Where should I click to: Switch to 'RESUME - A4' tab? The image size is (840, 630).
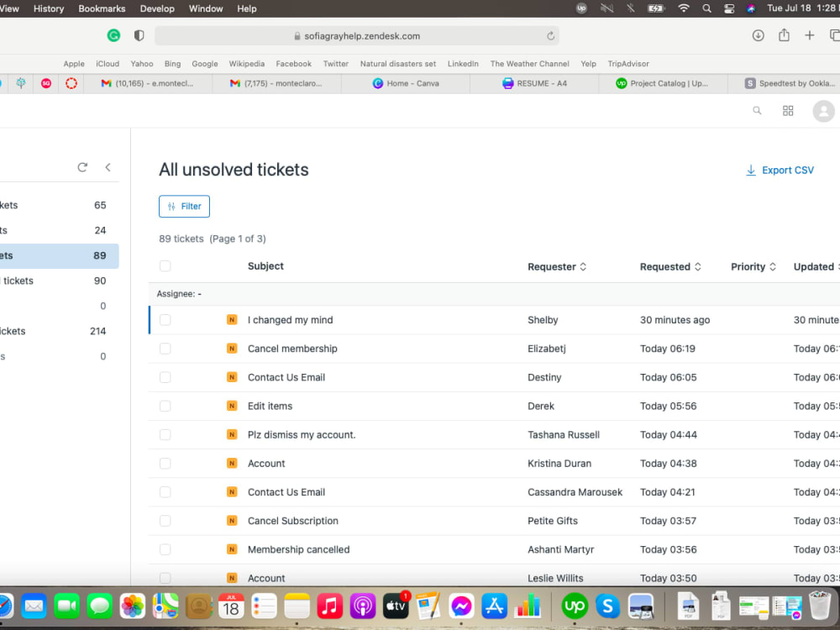534,83
